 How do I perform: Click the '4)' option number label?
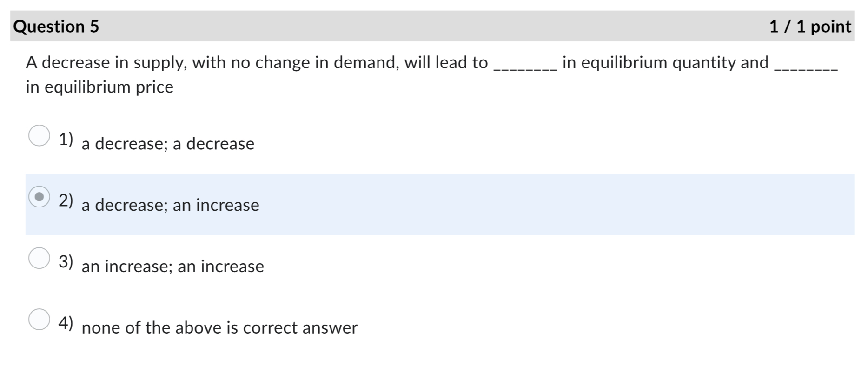click(66, 322)
